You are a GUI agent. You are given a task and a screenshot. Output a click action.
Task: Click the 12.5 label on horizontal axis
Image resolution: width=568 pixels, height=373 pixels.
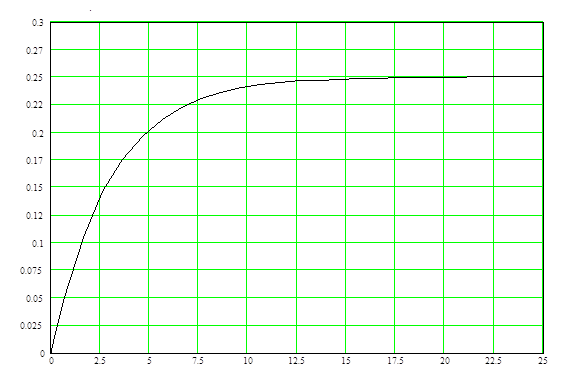click(297, 361)
